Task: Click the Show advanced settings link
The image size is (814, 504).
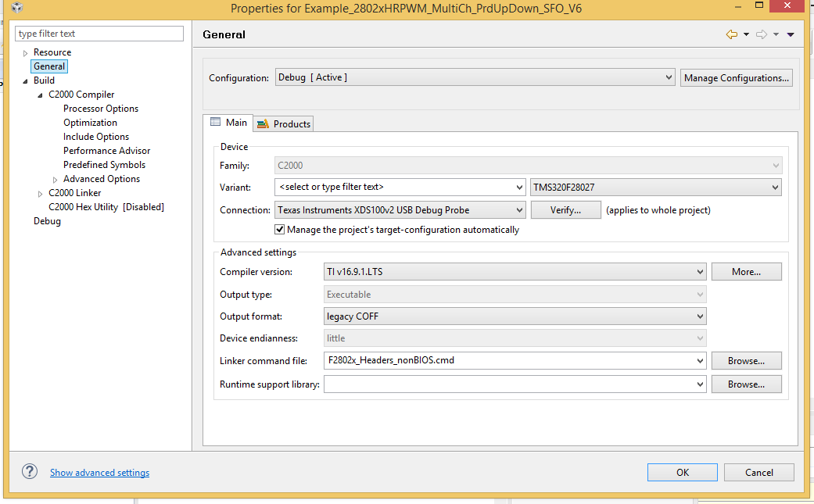Action: (99, 472)
